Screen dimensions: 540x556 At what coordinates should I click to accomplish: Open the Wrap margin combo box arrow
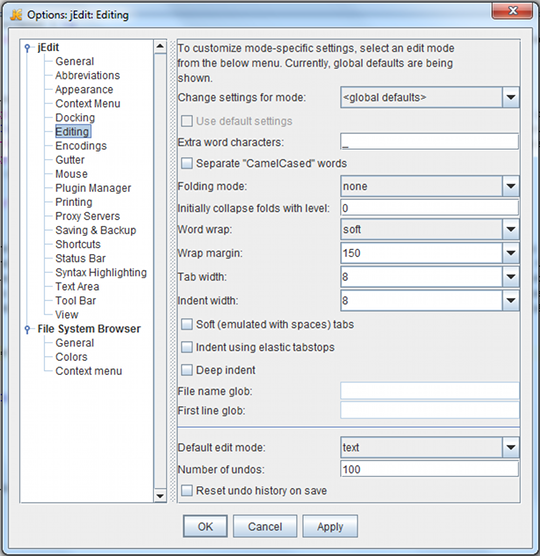coord(511,253)
